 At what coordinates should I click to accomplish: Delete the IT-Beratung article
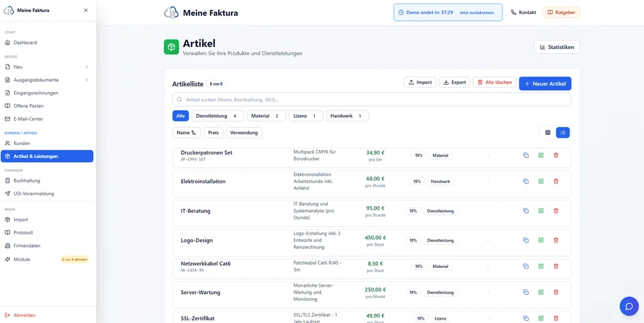click(556, 211)
